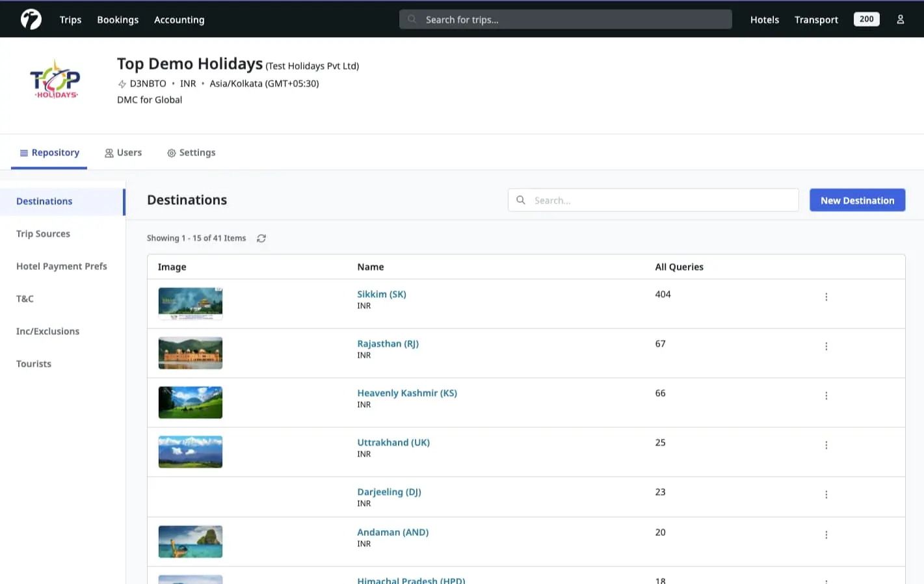Click the Andaman thumbnail image

(191, 542)
